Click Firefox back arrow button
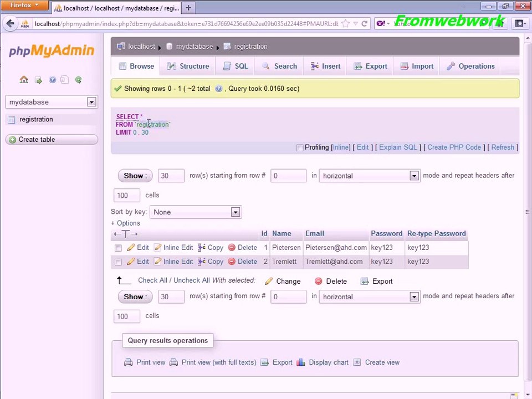This screenshot has width=532, height=399. 11,23
